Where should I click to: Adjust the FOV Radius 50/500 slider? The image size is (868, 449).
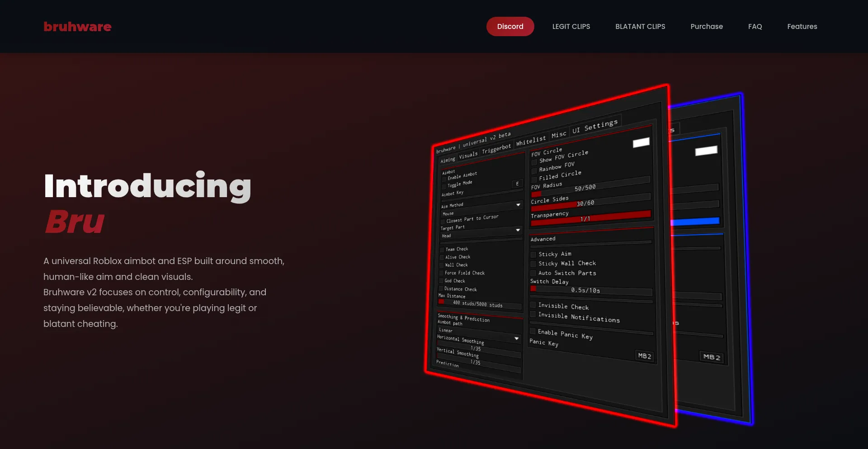pyautogui.click(x=591, y=187)
